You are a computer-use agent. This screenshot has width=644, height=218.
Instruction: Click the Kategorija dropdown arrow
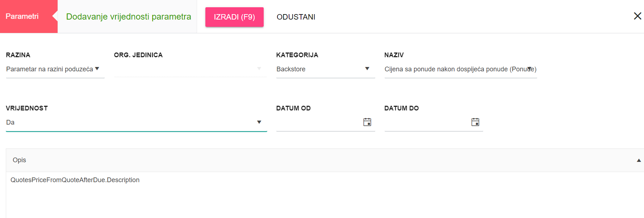pos(367,69)
